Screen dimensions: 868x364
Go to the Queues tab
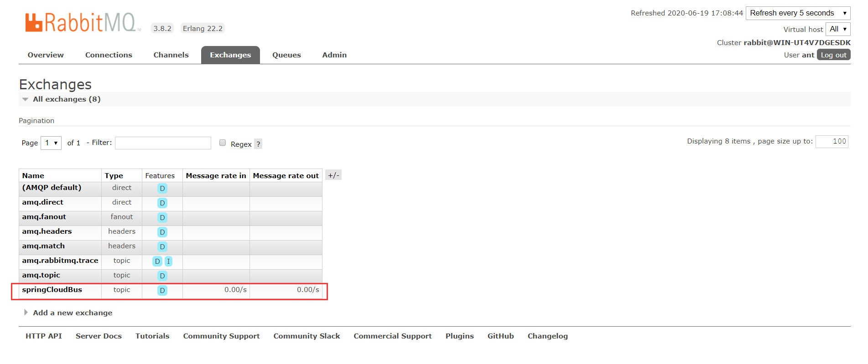pyautogui.click(x=286, y=55)
